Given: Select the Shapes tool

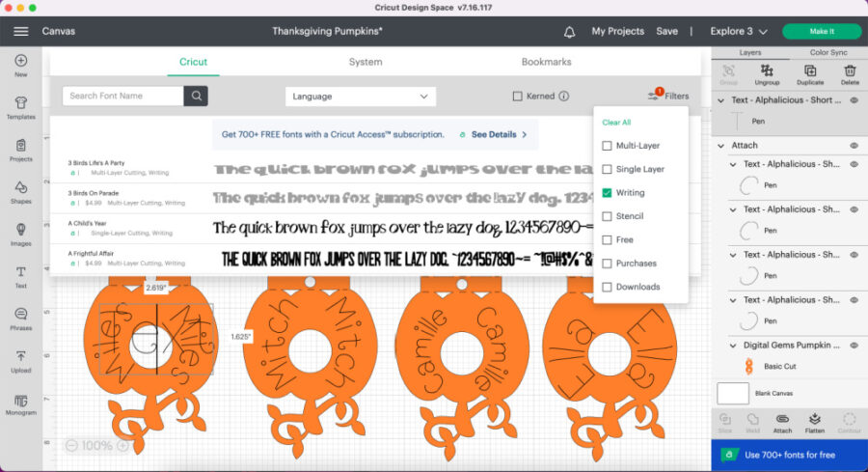Looking at the screenshot, I should coord(20,191).
